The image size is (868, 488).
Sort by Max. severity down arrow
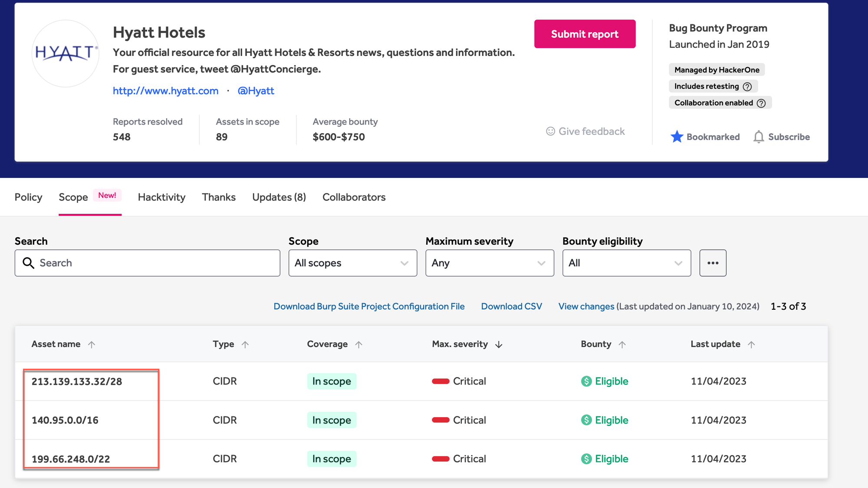[499, 344]
